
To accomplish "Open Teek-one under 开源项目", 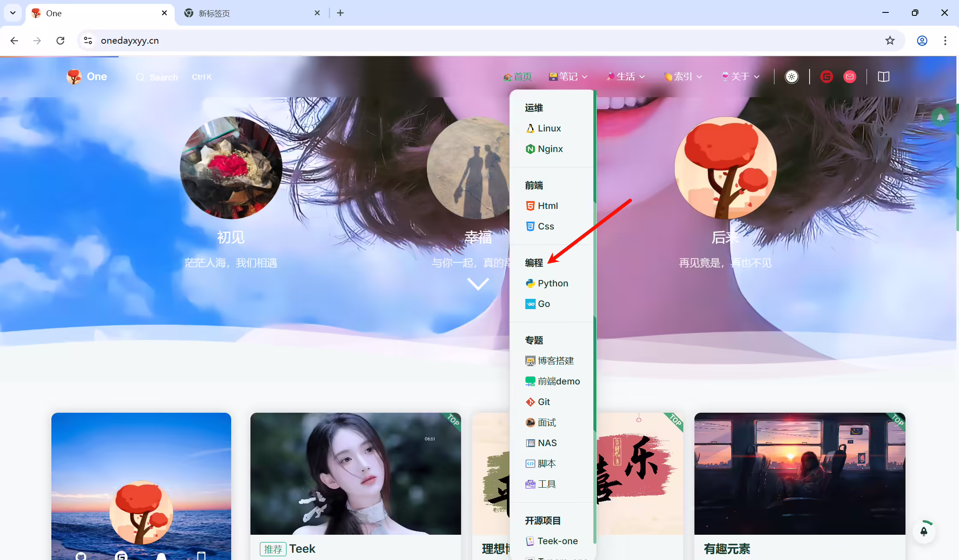I will coord(552,541).
